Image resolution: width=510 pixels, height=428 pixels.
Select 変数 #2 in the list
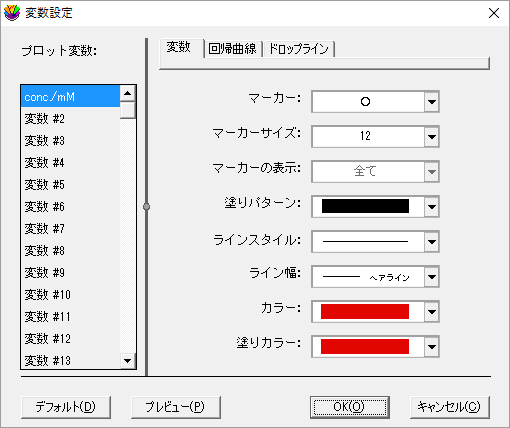tap(70, 119)
